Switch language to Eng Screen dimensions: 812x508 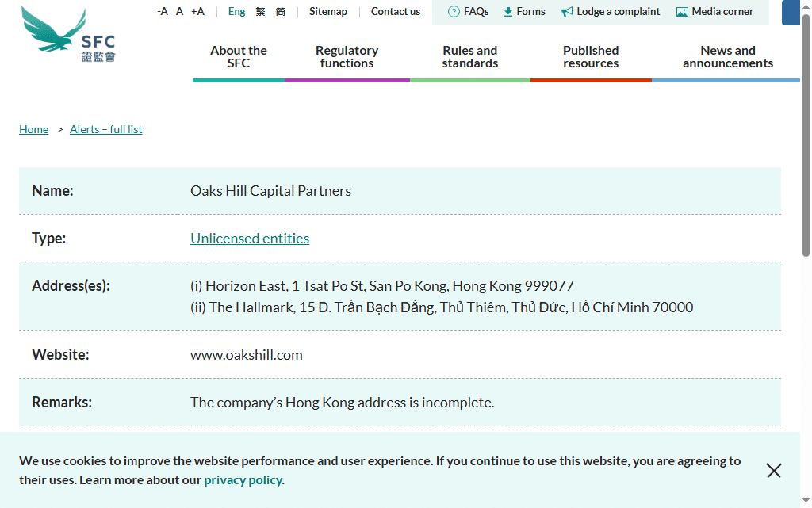[x=236, y=11]
